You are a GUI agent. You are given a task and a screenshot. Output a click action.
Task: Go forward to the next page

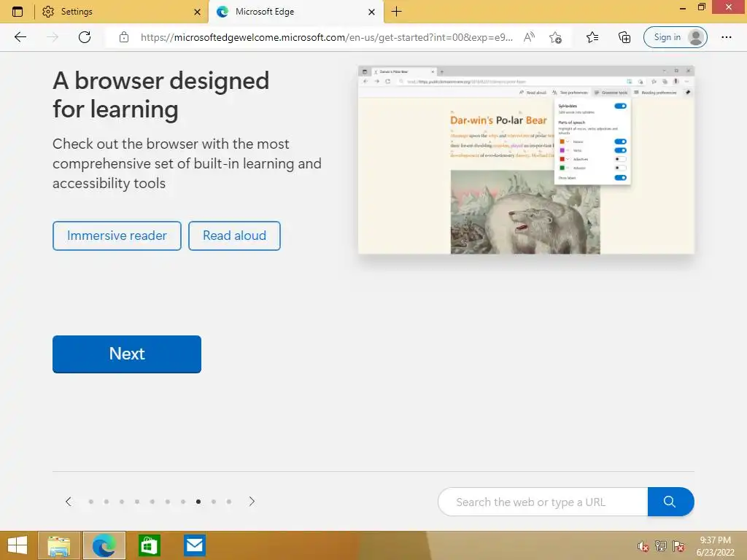pyautogui.click(x=53, y=37)
